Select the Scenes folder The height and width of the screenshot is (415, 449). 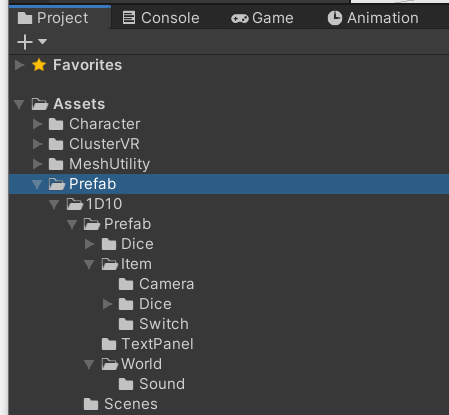pos(121,404)
